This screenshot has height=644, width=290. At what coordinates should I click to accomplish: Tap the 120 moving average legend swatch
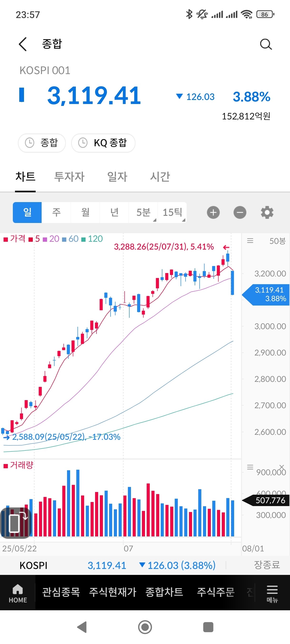(x=84, y=240)
